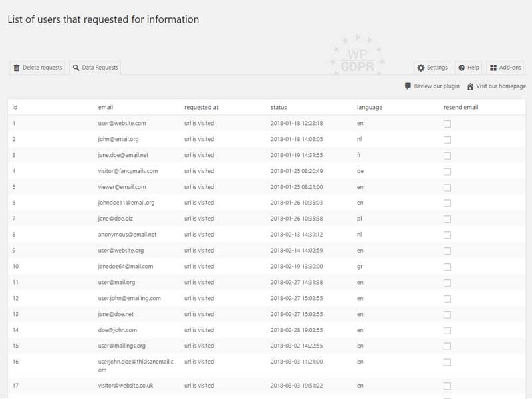Open the Review our plugin link
Screen dimensions: 532x399
coord(436,86)
